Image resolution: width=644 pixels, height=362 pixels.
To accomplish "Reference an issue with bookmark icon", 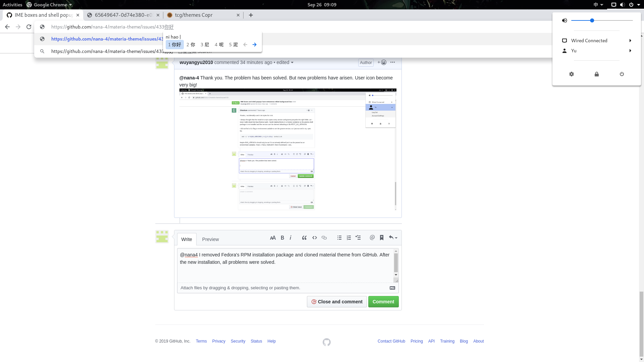I will point(382,238).
